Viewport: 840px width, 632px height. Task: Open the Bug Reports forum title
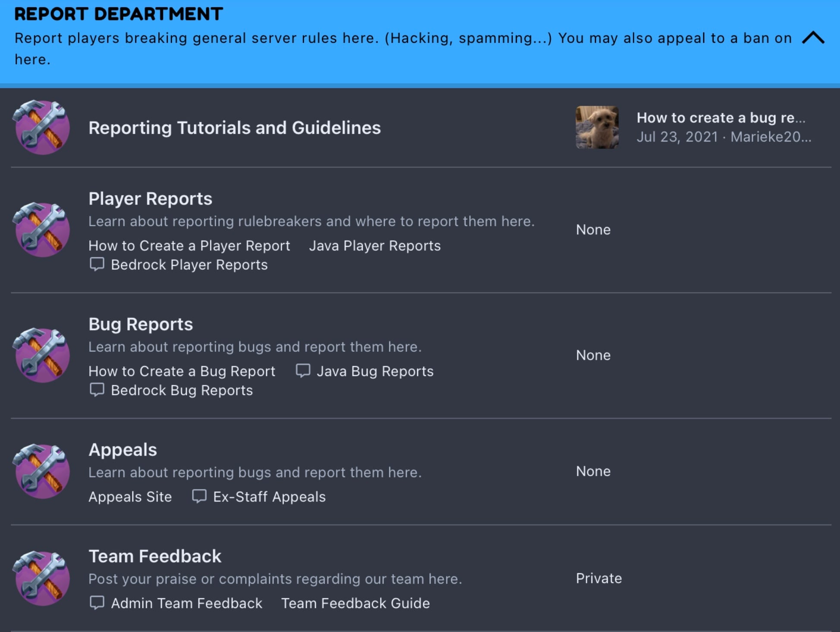click(x=141, y=324)
